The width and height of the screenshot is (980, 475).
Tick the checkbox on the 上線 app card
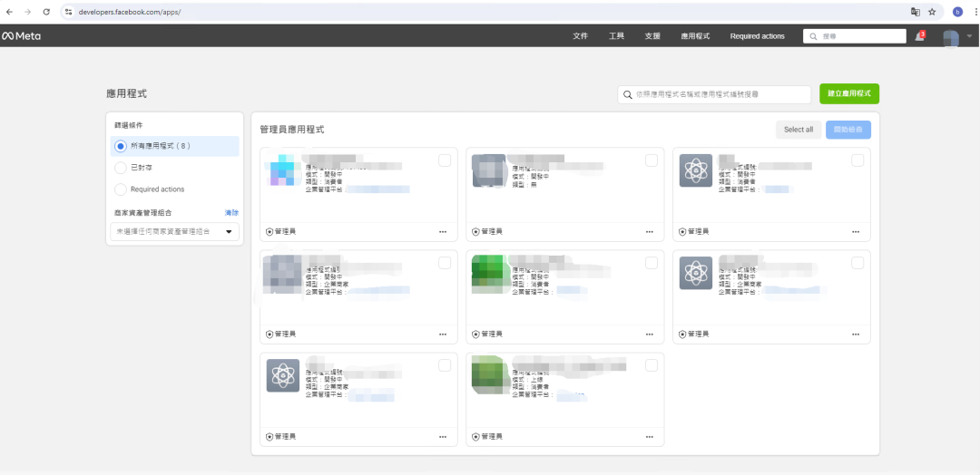[652, 366]
